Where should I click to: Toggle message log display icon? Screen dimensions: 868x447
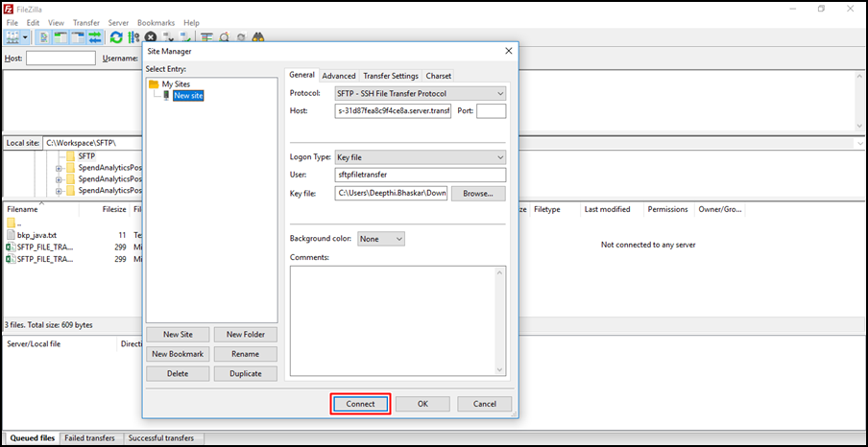pyautogui.click(x=43, y=37)
